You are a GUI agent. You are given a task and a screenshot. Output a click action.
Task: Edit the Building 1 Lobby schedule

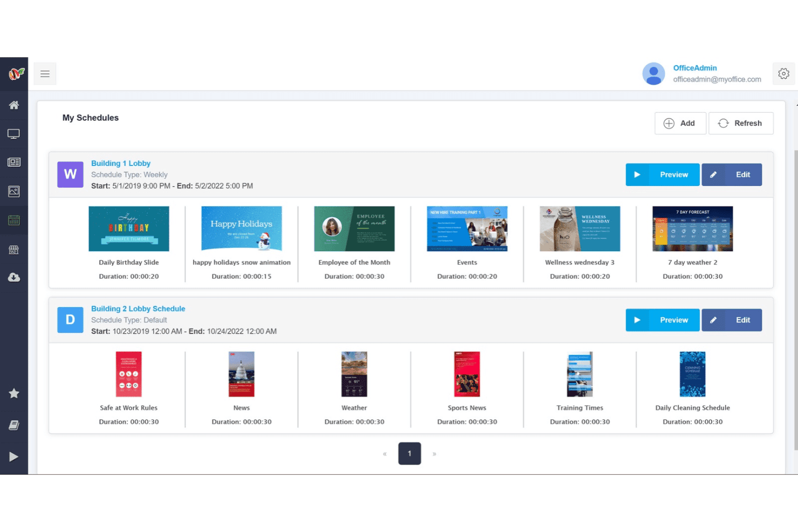pyautogui.click(x=732, y=175)
